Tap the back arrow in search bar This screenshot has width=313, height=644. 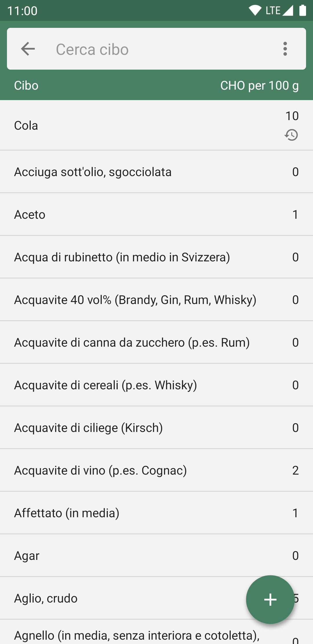[x=28, y=49]
